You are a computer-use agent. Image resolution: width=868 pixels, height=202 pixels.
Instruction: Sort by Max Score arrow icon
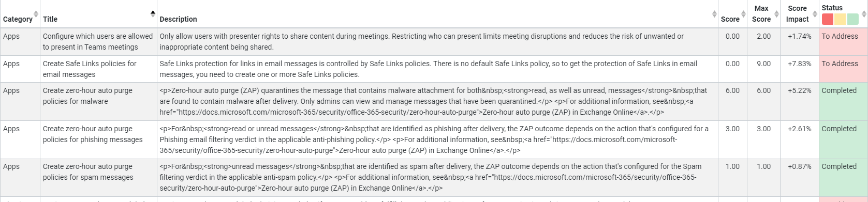[776, 14]
